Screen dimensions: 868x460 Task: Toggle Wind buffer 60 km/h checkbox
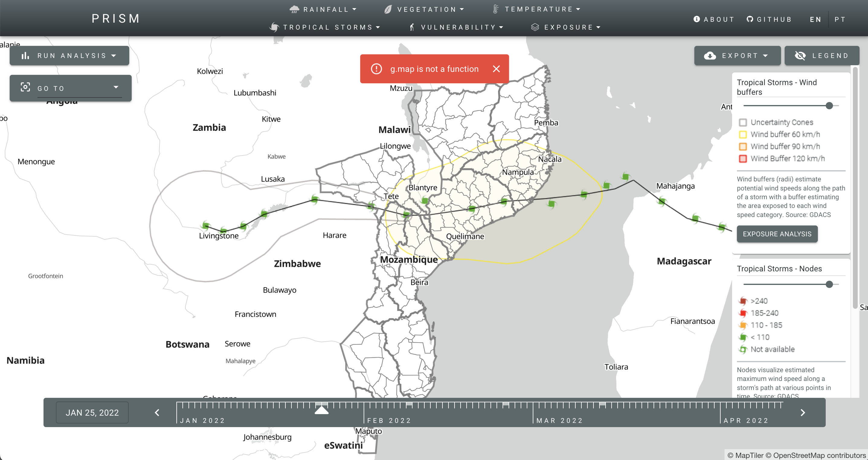pyautogui.click(x=743, y=134)
